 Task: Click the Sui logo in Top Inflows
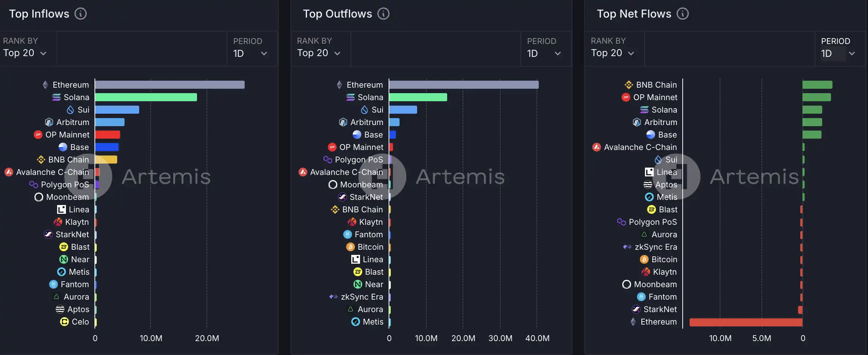pyautogui.click(x=70, y=110)
